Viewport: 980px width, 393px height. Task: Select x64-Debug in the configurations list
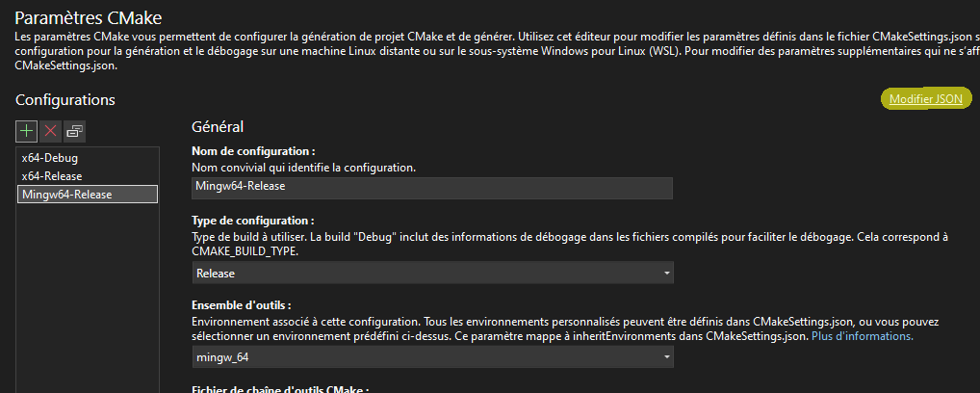(50, 157)
